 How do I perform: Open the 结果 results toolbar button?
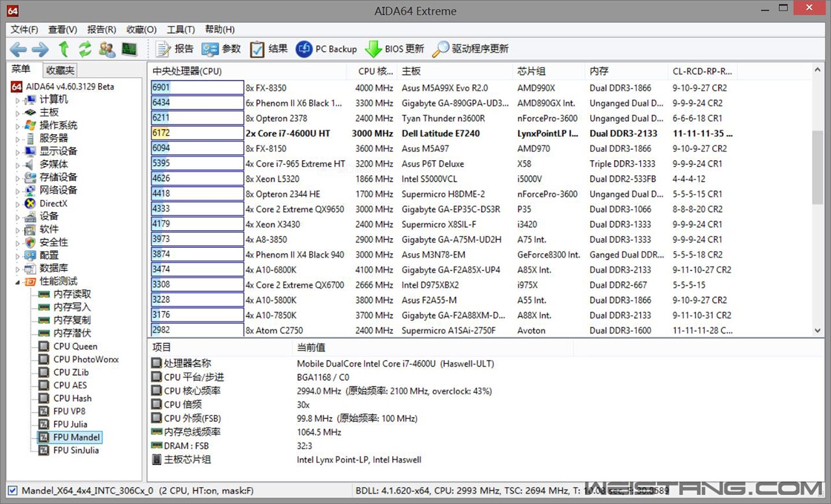click(x=269, y=49)
